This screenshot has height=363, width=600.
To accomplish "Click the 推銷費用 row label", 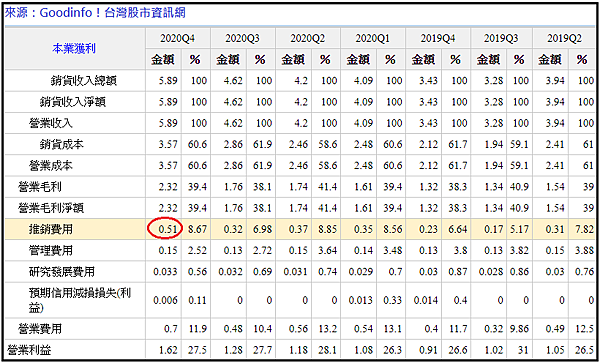I will click(51, 230).
